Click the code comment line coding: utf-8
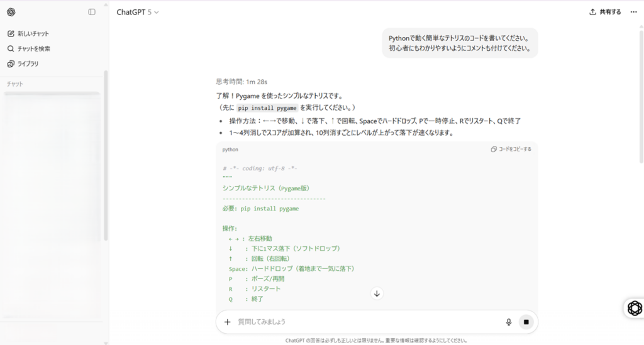Viewport: 644px width, 345px height. (260, 168)
